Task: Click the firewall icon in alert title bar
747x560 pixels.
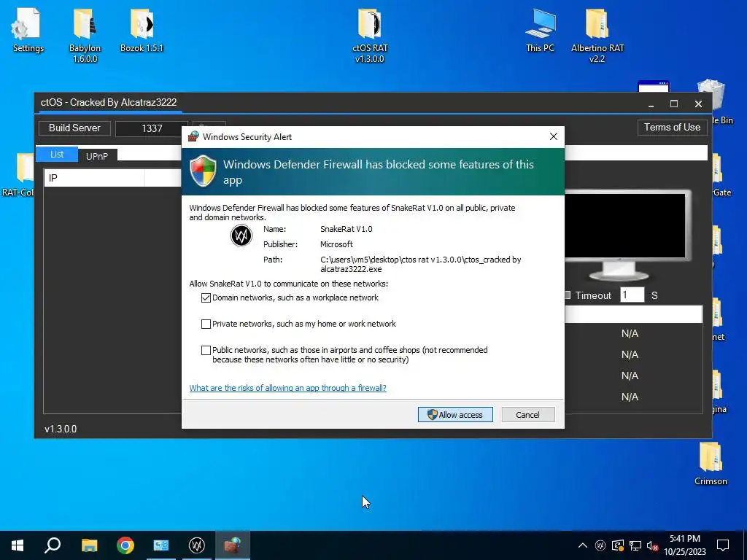Action: click(x=193, y=136)
